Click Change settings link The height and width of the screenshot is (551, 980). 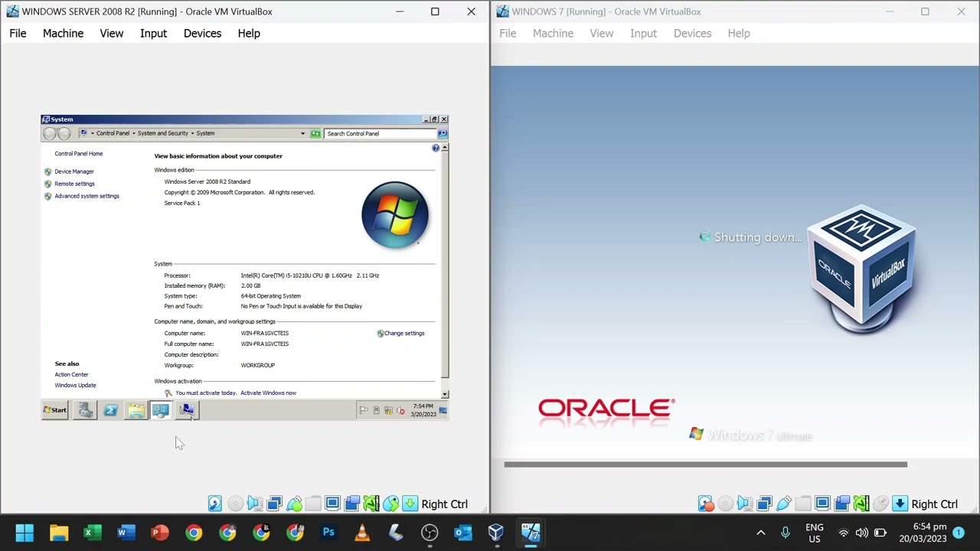pyautogui.click(x=404, y=334)
